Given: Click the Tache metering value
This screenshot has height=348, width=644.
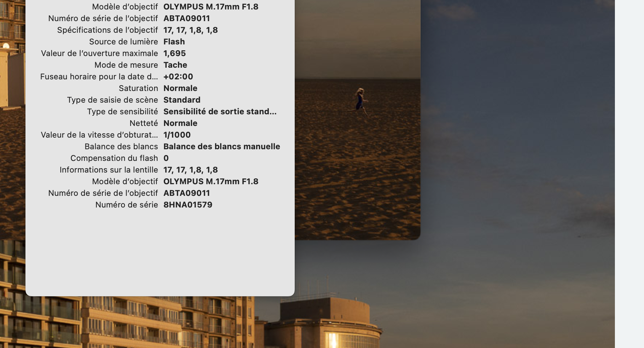Looking at the screenshot, I should pyautogui.click(x=175, y=65).
